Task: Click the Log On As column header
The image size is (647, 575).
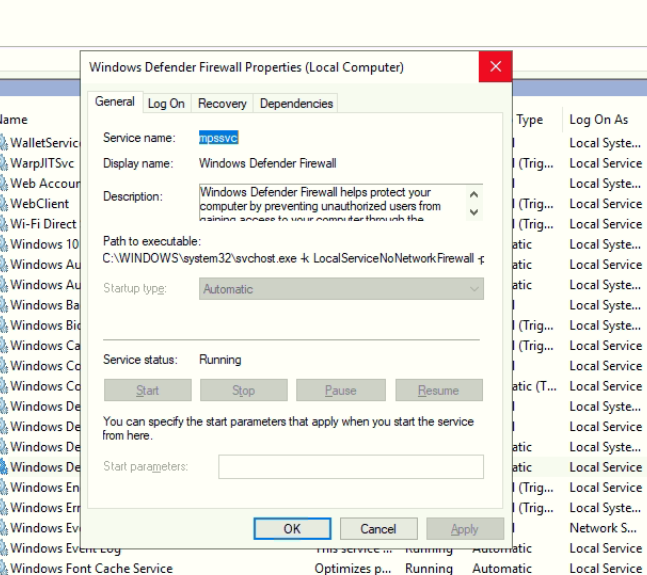Action: point(598,120)
